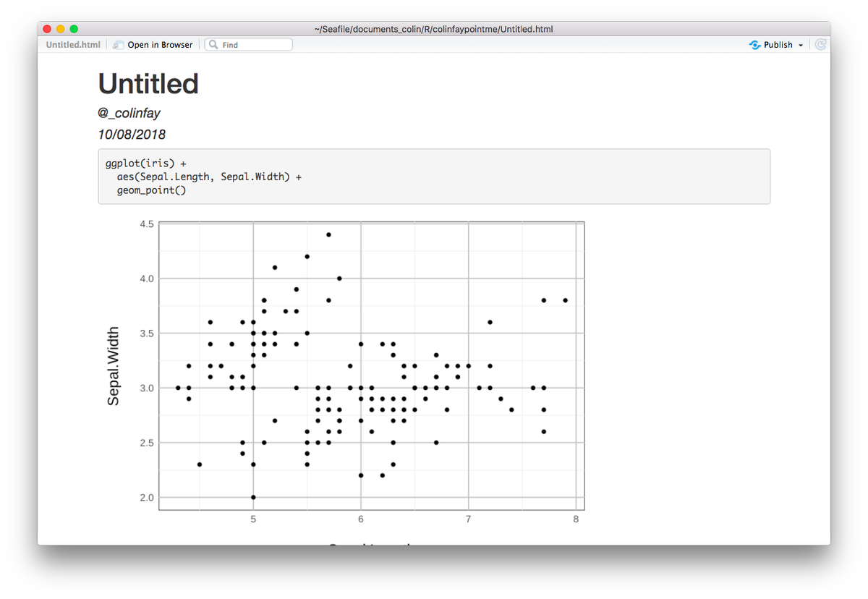Viewport: 868px width, 599px height.
Task: Click the 10/08/2018 date text
Action: click(x=132, y=135)
